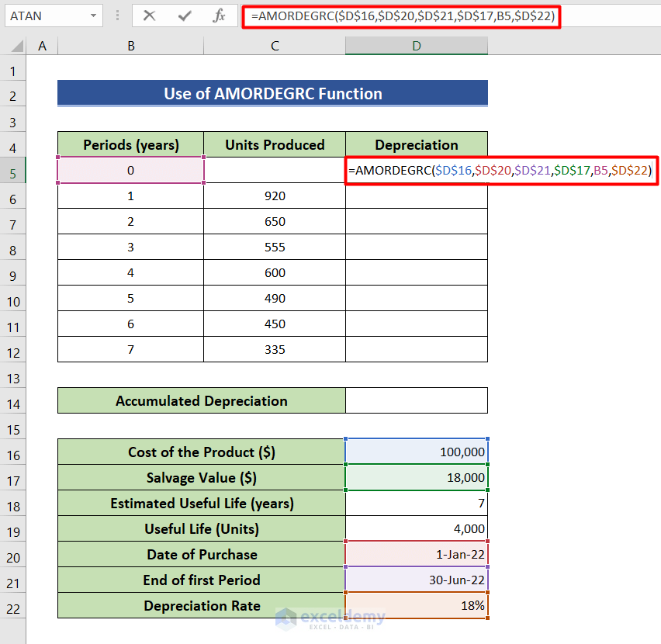
Task: Expand the Name Box dropdown arrow
Action: [x=93, y=16]
